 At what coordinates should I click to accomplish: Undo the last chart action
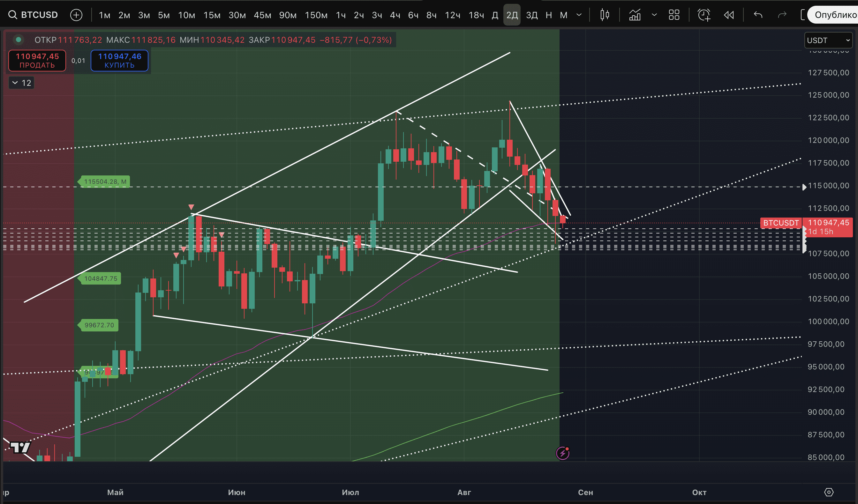click(x=758, y=15)
